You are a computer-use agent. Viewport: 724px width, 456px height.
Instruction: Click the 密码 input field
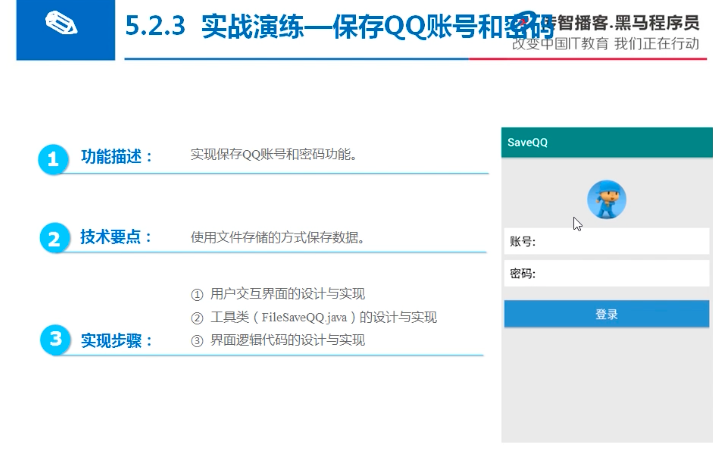click(606, 273)
